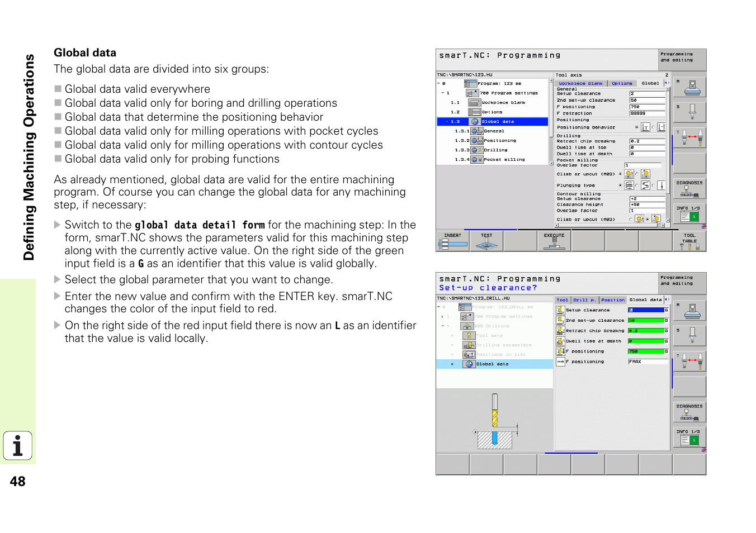Collapse row 1 Program settings in upper tree

442,93
